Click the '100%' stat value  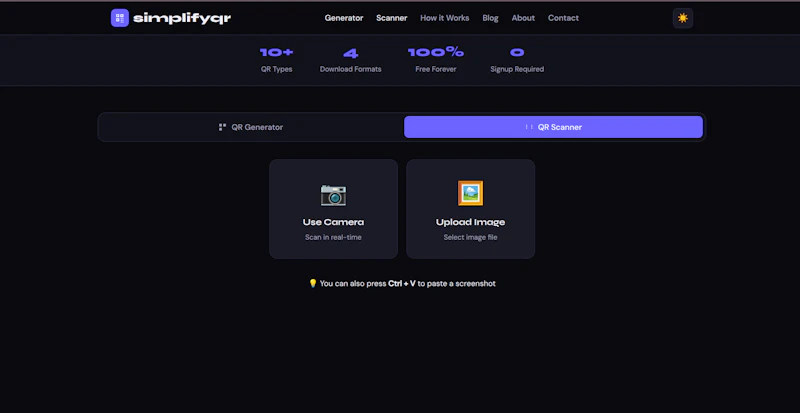coord(436,52)
